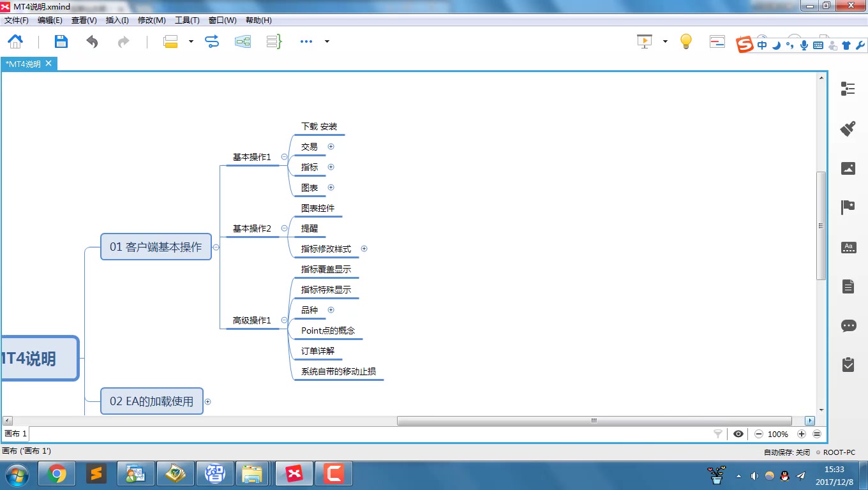The width and height of the screenshot is (868, 490).
Task: Collapse the 高级操作1 branch
Action: (x=284, y=320)
